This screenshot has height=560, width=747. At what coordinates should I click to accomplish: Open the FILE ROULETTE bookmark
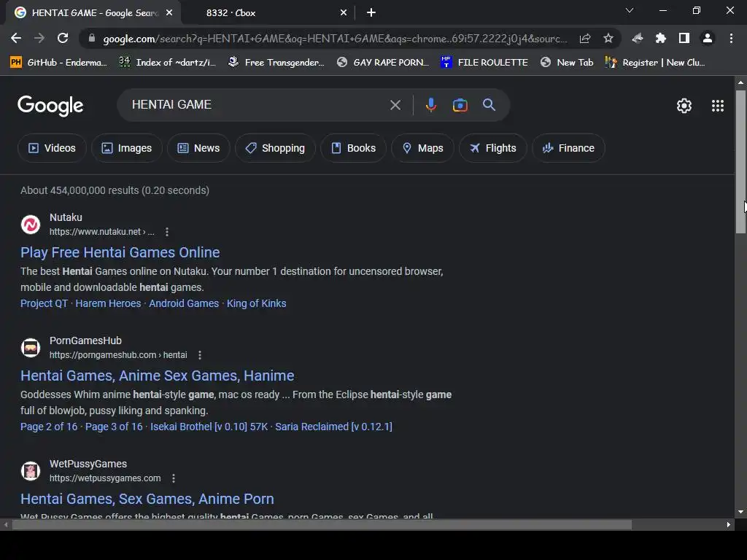484,63
